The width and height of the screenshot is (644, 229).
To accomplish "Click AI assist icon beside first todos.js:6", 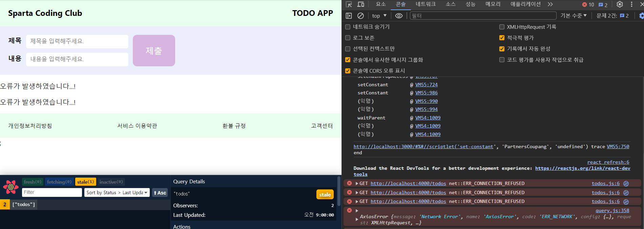I will pos(626,183).
